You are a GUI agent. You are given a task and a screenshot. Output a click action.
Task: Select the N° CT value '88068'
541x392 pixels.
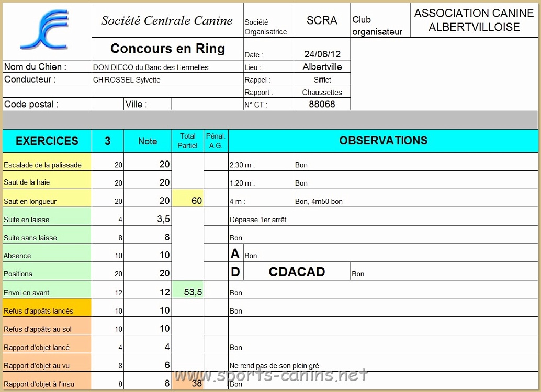pos(322,104)
